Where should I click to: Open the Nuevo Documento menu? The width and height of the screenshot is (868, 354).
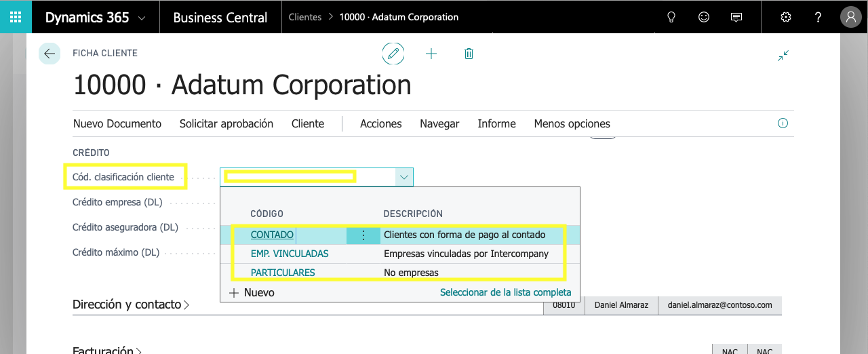coord(117,123)
